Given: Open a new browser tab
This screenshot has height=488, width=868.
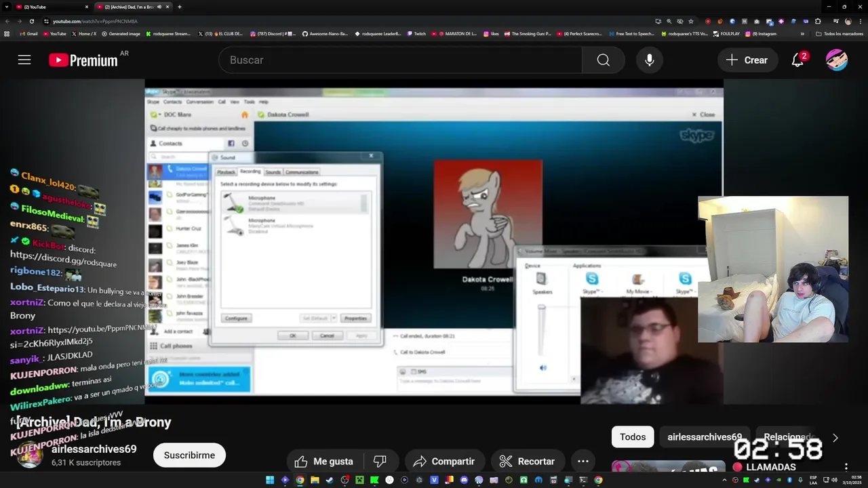Looking at the screenshot, I should (x=180, y=7).
